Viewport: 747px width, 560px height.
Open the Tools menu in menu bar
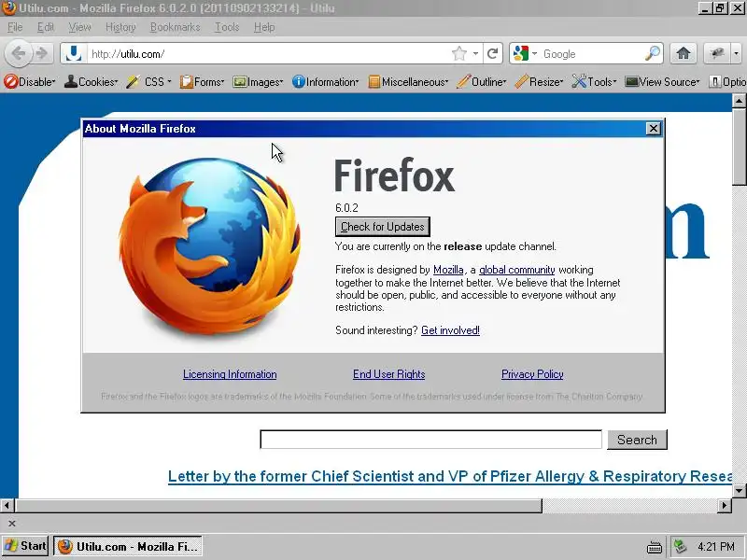[227, 27]
